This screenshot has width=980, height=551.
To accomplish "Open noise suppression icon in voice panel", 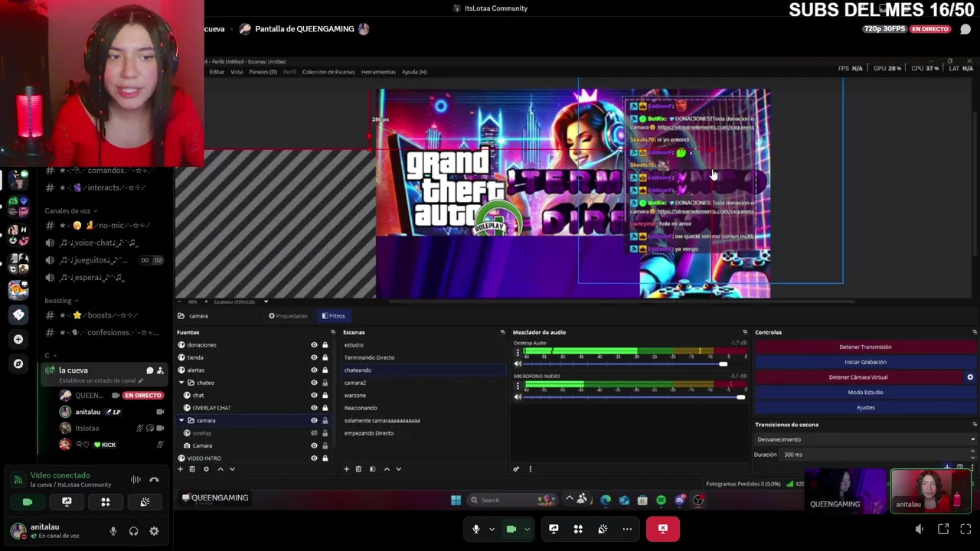I will (136, 480).
